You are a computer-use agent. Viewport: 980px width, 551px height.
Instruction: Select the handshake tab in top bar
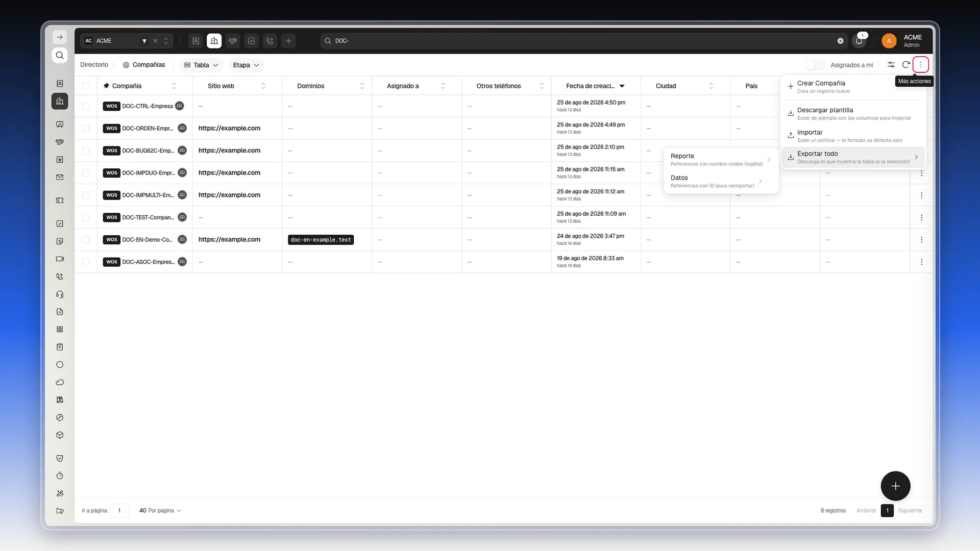point(233,41)
